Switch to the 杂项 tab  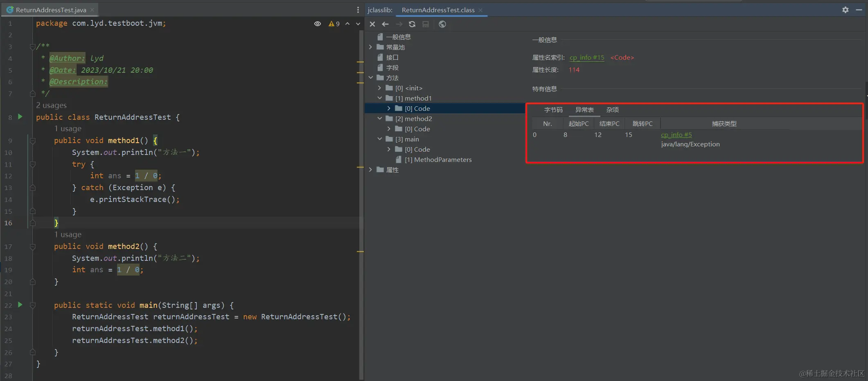pos(612,110)
